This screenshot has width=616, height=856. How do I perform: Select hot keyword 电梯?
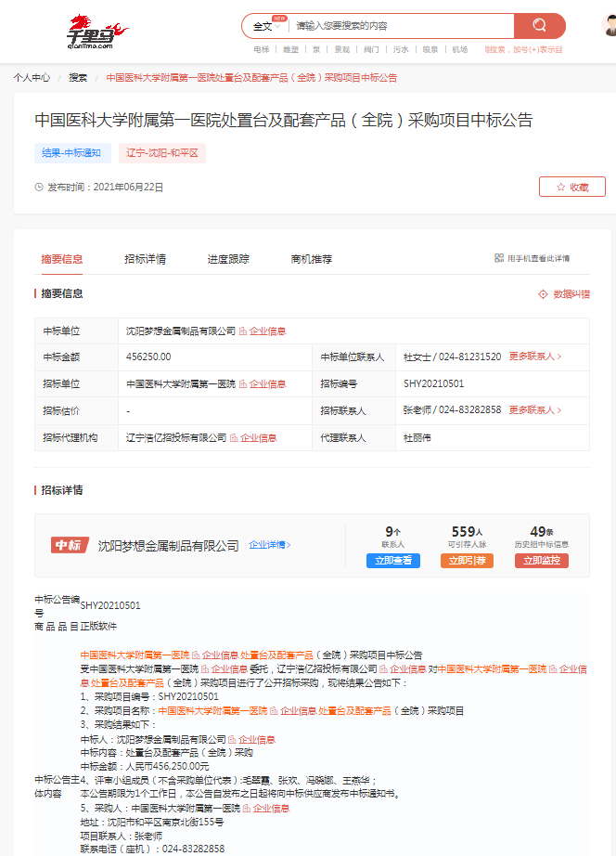(262, 49)
